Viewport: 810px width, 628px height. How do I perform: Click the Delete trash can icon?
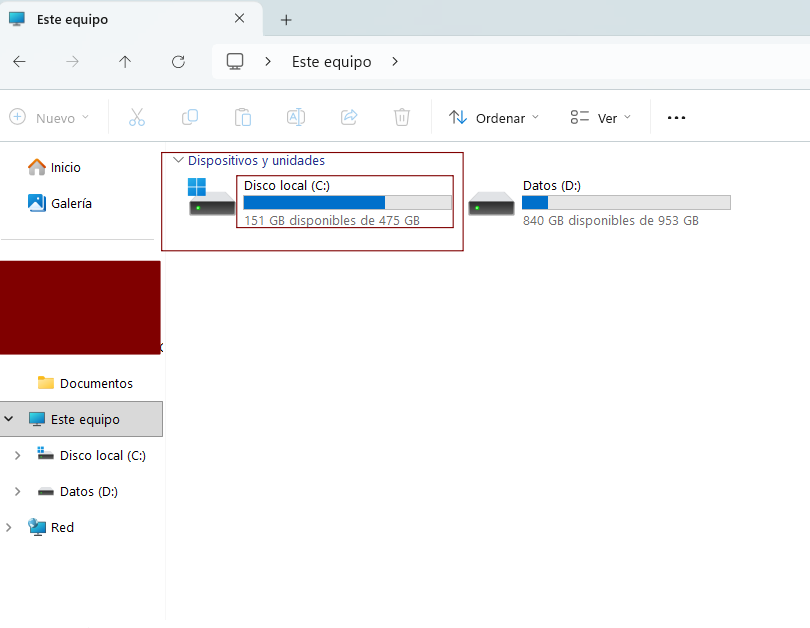(402, 117)
